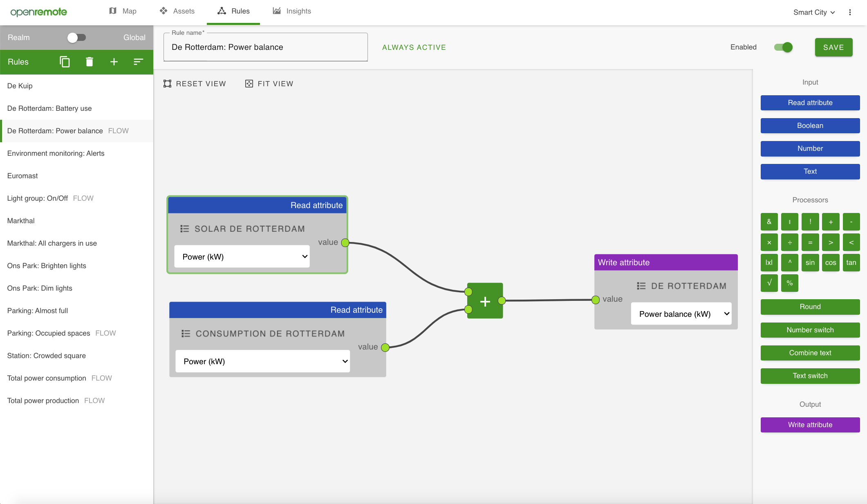Screen dimensions: 867x504
Task: Click the add new rule plus icon
Action: pos(114,62)
